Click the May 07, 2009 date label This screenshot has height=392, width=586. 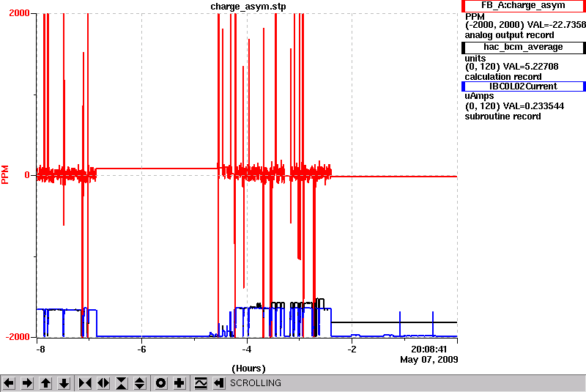click(429, 360)
